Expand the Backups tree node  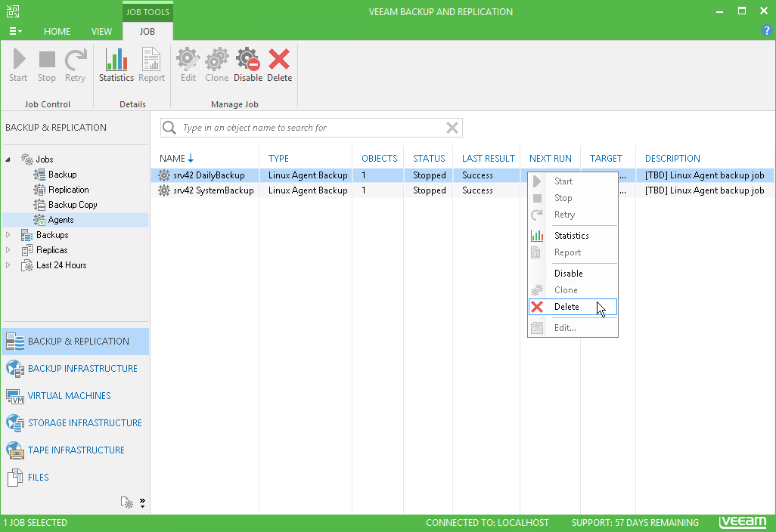click(x=8, y=235)
